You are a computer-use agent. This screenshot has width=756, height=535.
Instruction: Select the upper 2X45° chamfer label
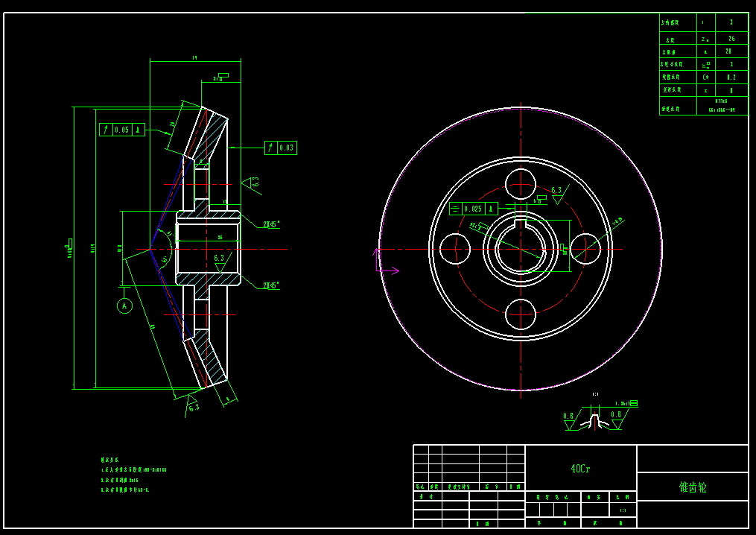coord(271,224)
